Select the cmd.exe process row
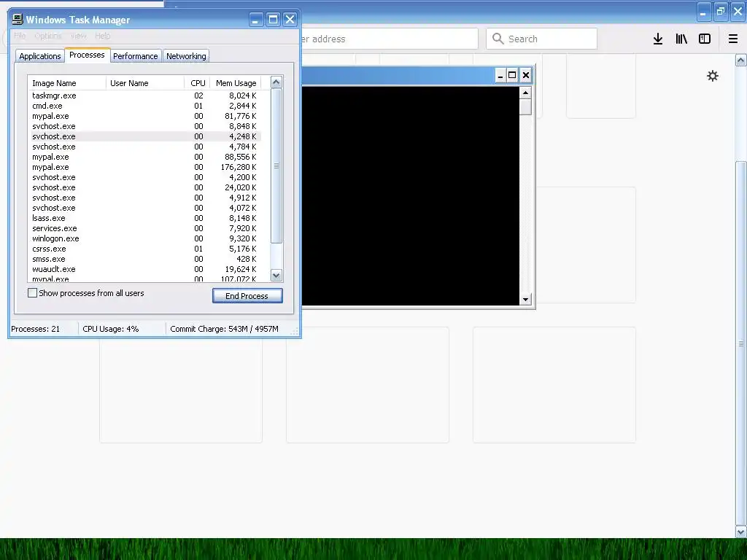Viewport: 747px width, 560px height. (144, 106)
